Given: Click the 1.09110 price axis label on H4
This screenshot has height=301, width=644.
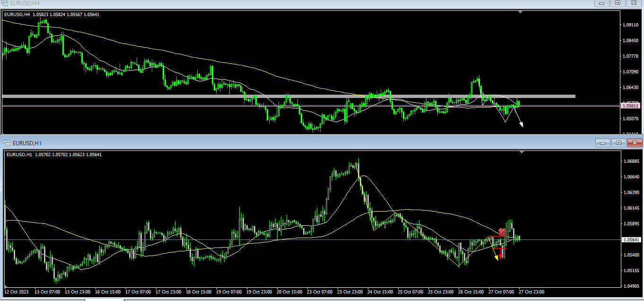Looking at the screenshot, I should (631, 25).
